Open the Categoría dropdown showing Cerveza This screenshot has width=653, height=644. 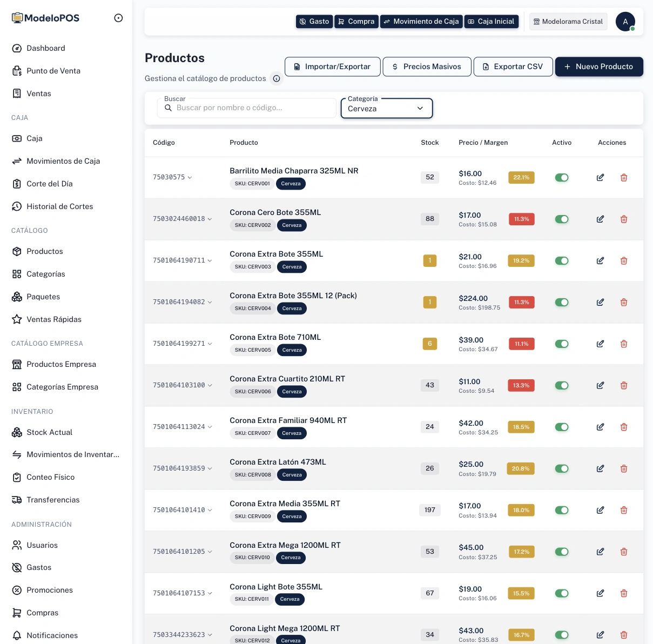[386, 109]
